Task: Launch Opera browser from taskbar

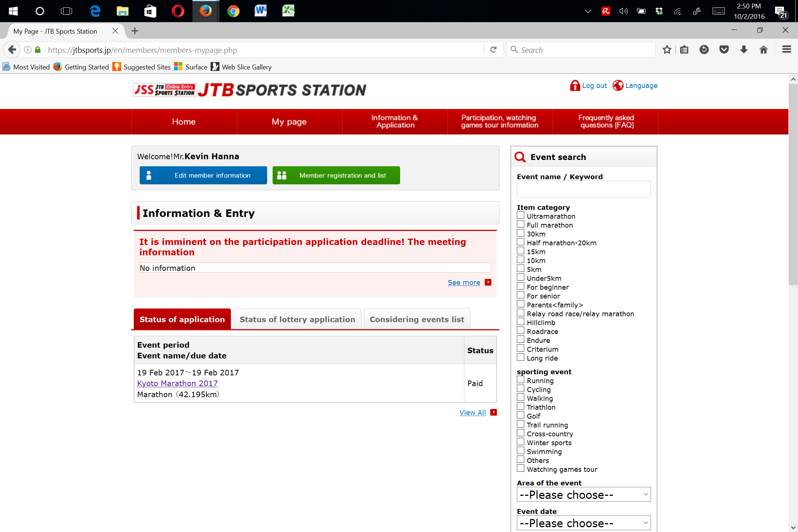Action: click(178, 11)
